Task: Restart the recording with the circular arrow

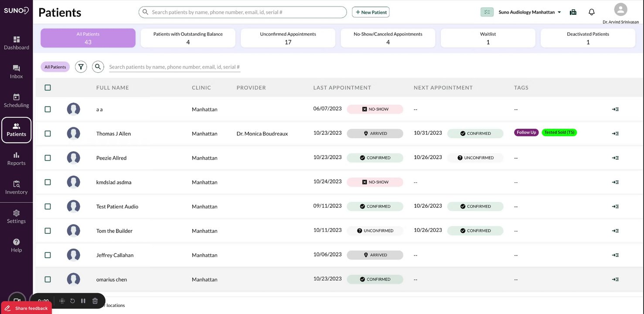Action: [72, 301]
